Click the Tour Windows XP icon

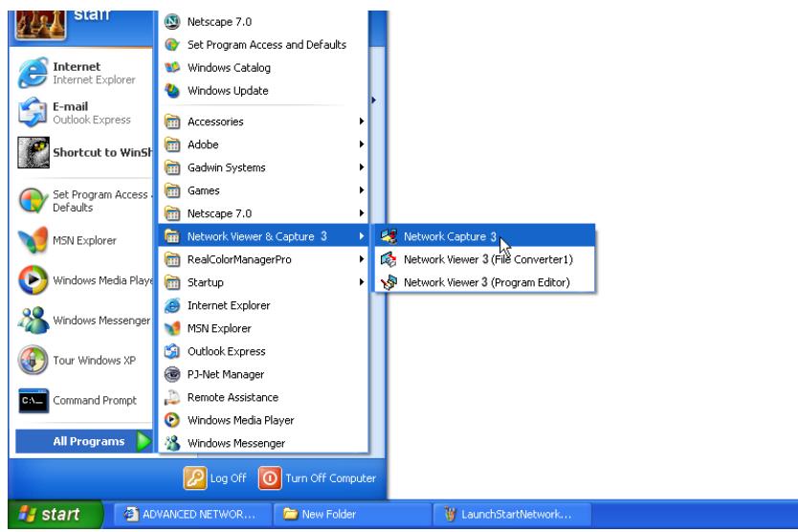click(33, 360)
